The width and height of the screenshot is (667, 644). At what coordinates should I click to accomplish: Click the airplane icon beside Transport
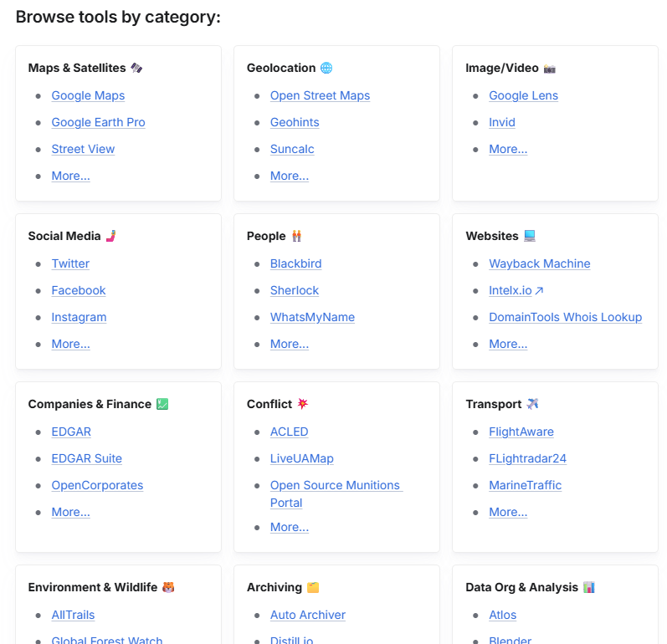[533, 404]
